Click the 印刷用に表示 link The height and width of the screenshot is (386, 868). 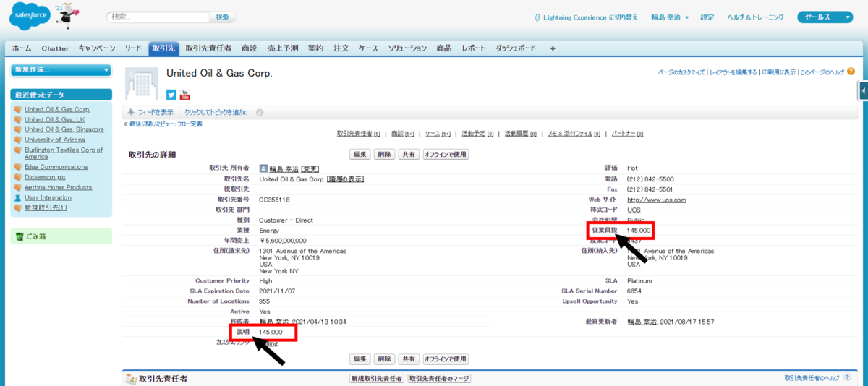pyautogui.click(x=778, y=72)
